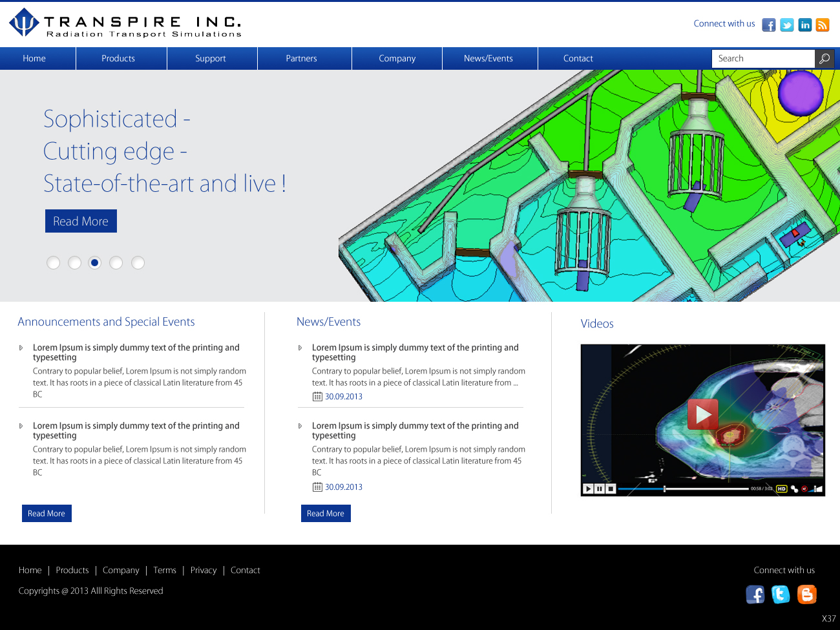Open the LinkedIn icon in the header
The image size is (840, 630).
[804, 25]
